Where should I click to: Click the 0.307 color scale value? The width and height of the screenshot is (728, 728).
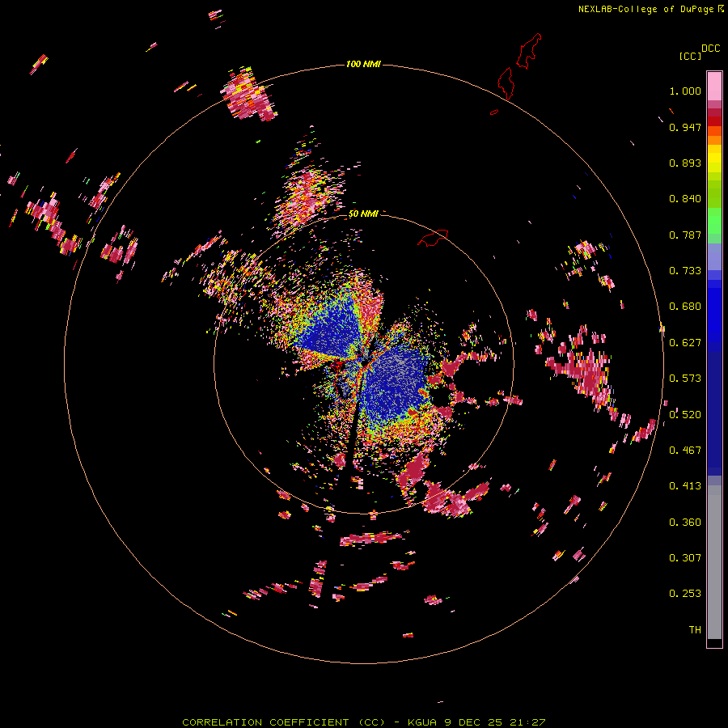[x=685, y=558]
